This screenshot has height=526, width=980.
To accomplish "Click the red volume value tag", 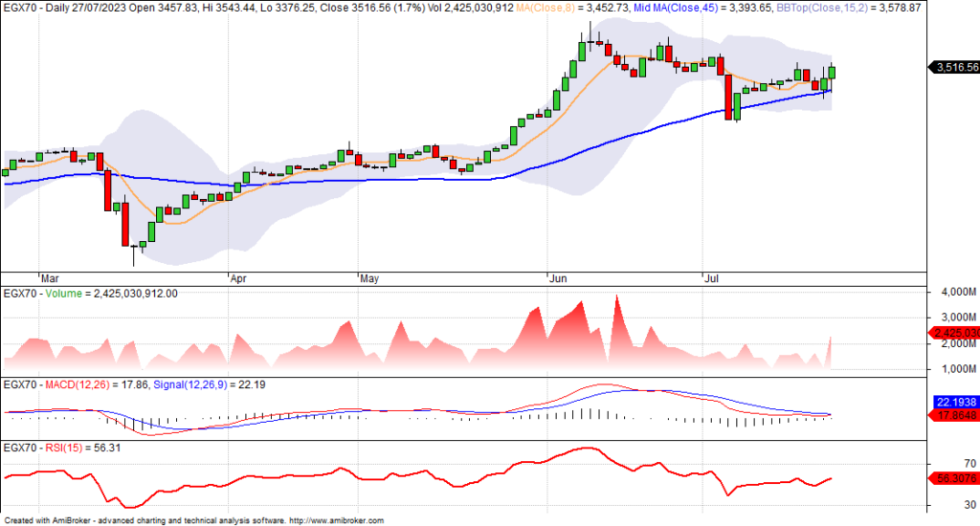I will [x=955, y=333].
